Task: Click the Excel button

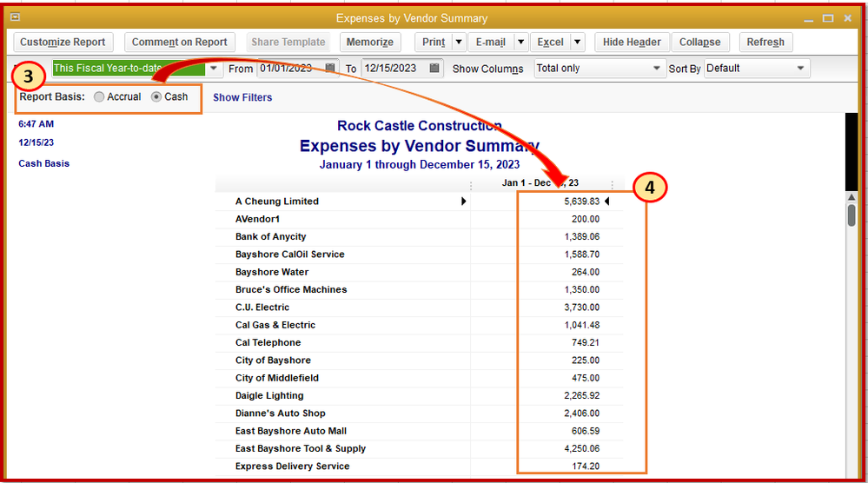Action: pyautogui.click(x=550, y=42)
